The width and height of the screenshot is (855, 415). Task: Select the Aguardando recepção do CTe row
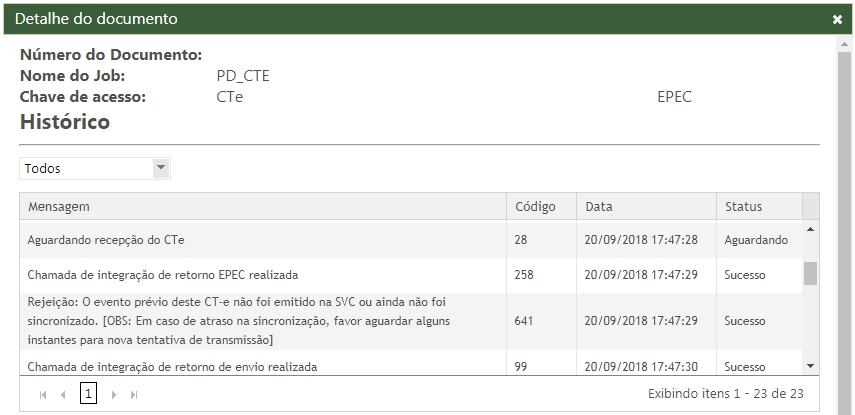coord(262,240)
